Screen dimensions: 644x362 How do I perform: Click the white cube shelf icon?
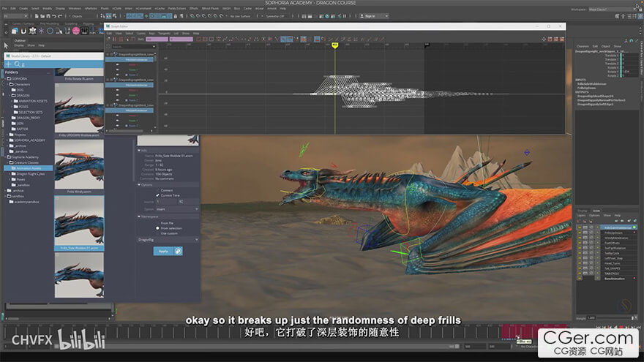click(15, 31)
